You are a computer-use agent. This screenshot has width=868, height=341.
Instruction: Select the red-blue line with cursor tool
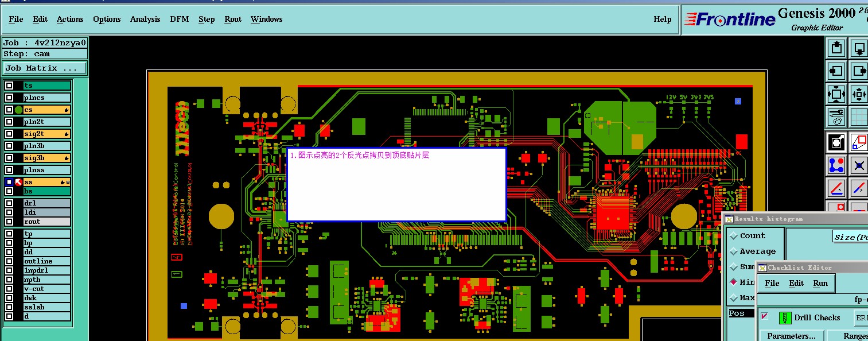click(836, 188)
